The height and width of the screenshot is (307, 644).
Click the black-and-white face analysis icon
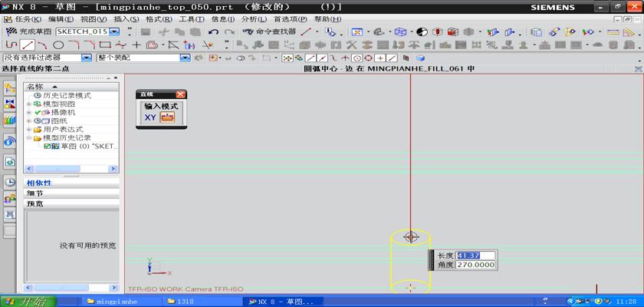pos(422,31)
